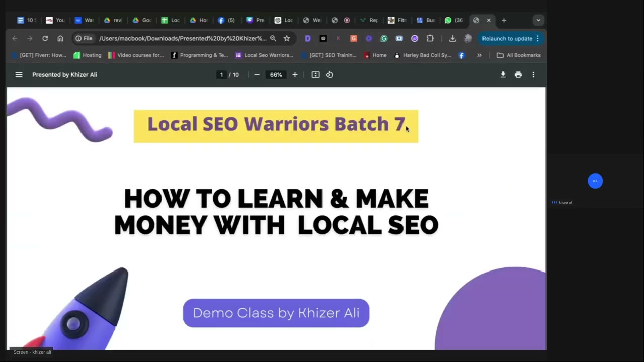Click the Fit to page icon

coord(315,75)
